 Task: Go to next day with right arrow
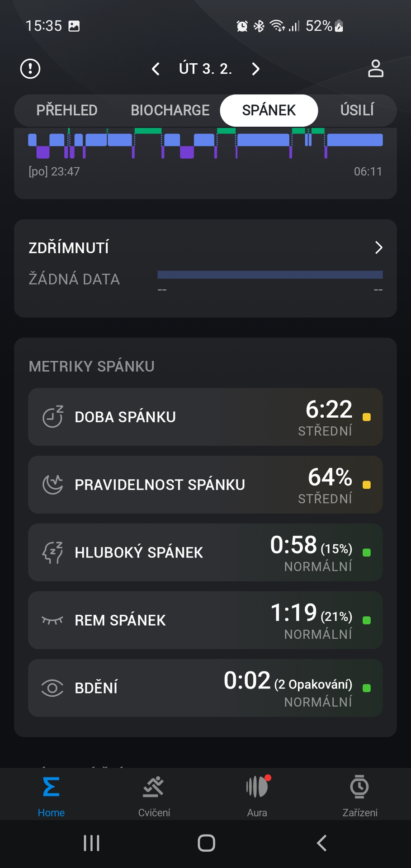(x=255, y=69)
